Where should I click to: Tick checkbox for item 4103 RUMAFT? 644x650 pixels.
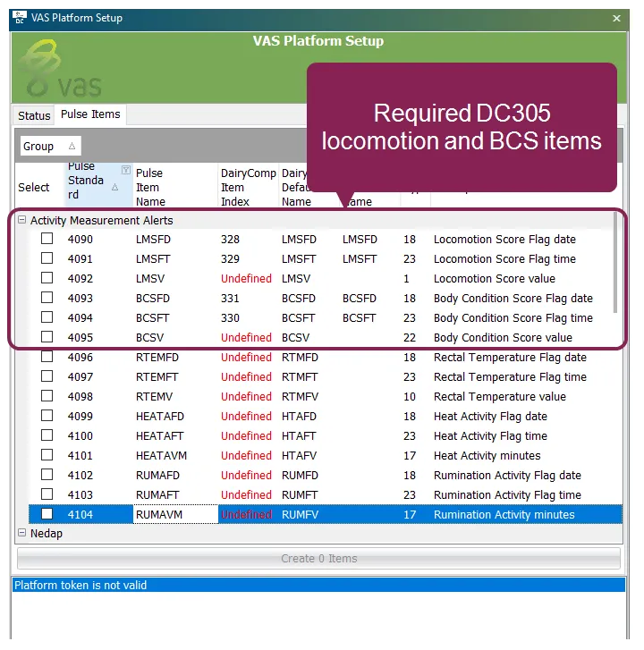click(x=47, y=494)
